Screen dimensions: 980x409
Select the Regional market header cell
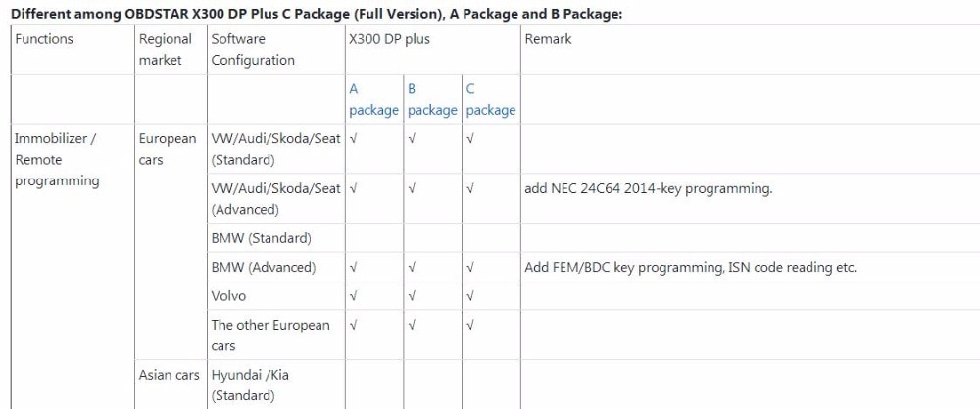166,50
